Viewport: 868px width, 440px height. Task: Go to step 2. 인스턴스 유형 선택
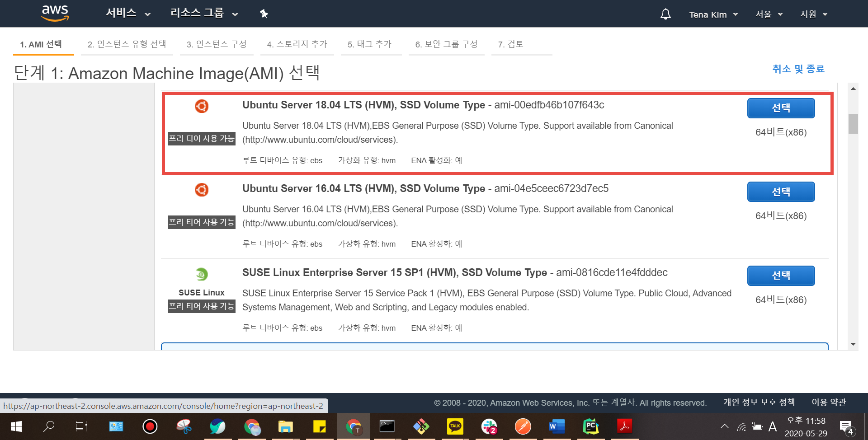[x=127, y=44]
